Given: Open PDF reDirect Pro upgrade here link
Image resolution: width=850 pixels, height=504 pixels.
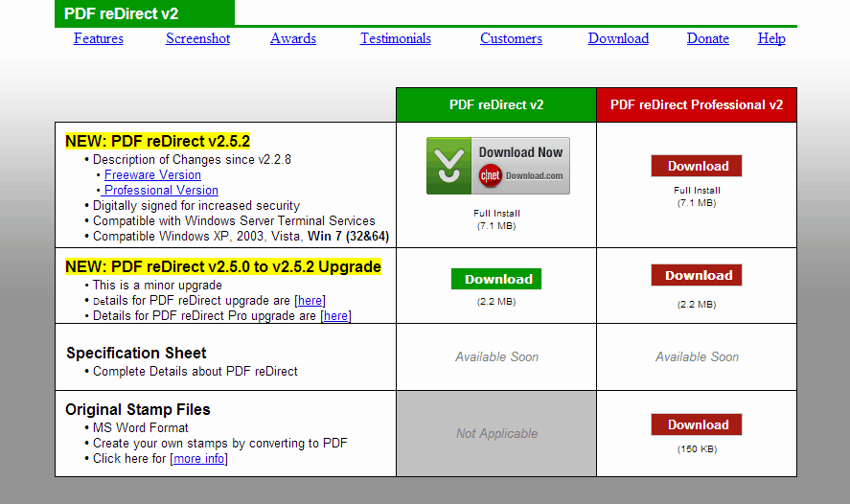Looking at the screenshot, I should [x=336, y=316].
